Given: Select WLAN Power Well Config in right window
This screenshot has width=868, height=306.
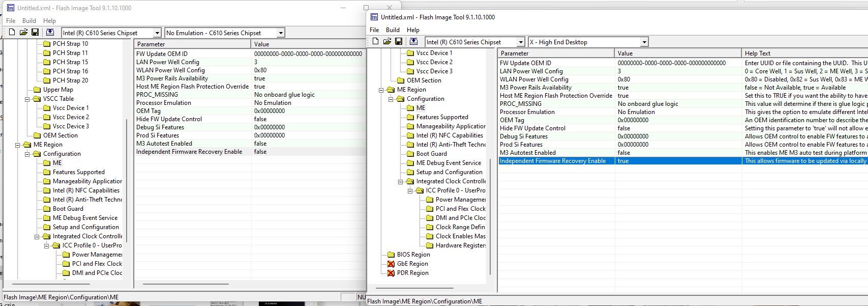Looking at the screenshot, I should (x=534, y=79).
